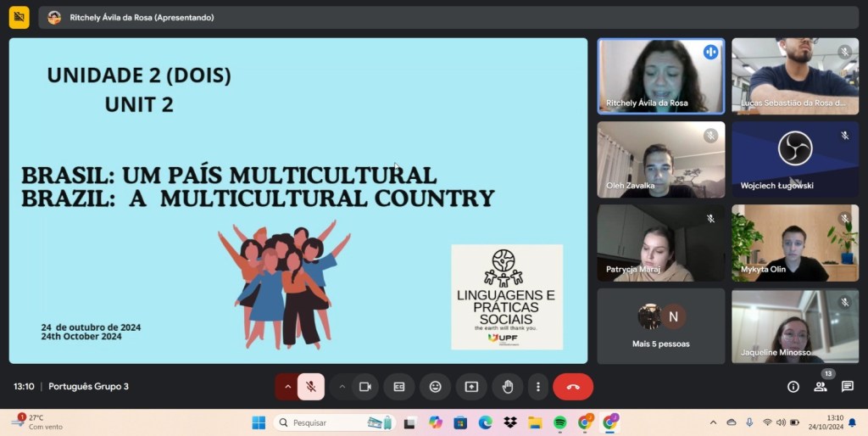Open the chat messages panel
Viewport: 868px width, 436px height.
(x=848, y=387)
